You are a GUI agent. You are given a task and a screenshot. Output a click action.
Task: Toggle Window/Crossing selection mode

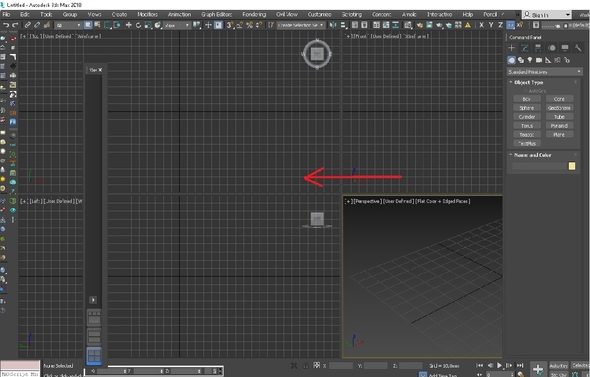[117, 25]
